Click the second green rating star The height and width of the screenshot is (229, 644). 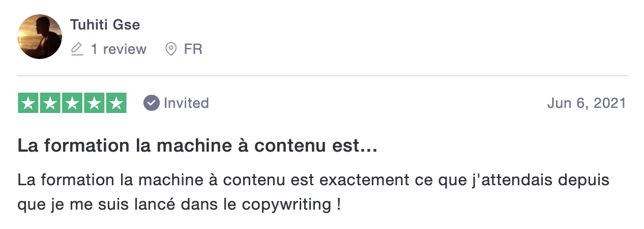click(50, 103)
